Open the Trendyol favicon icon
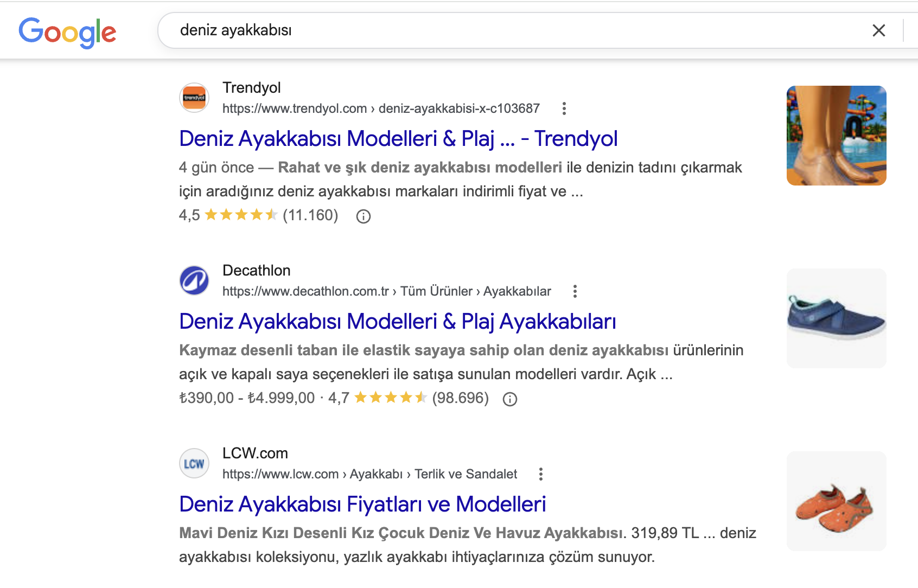Screen dimensions: 918x588 194,98
